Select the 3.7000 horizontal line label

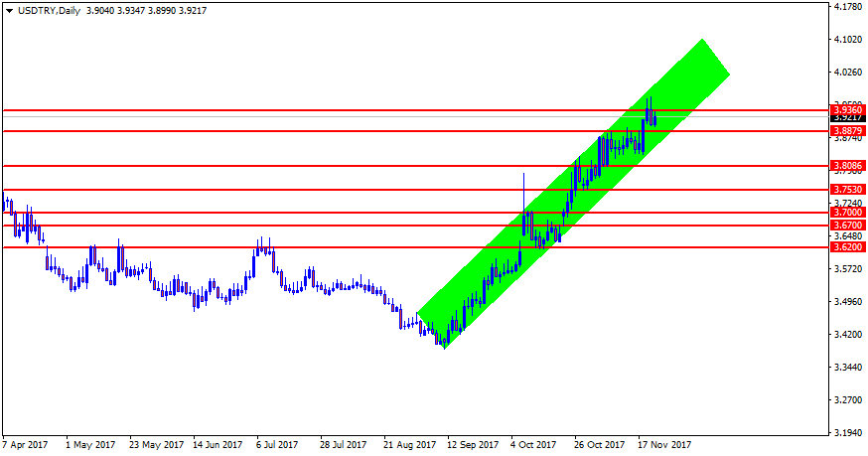click(846, 213)
